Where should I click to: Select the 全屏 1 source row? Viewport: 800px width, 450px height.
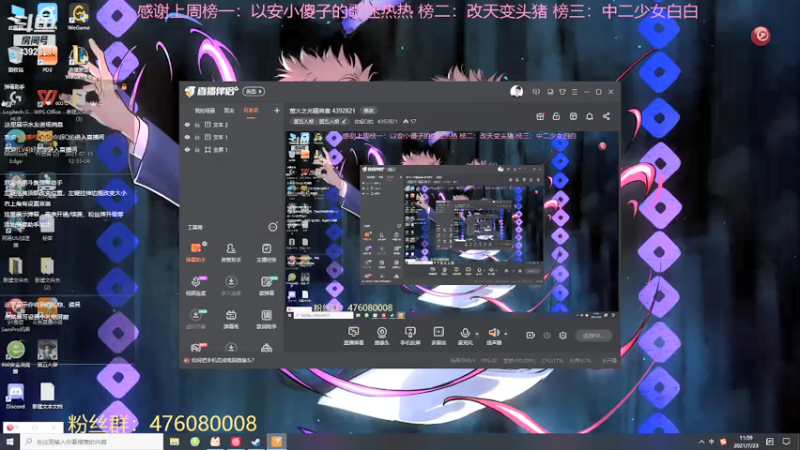[232, 150]
